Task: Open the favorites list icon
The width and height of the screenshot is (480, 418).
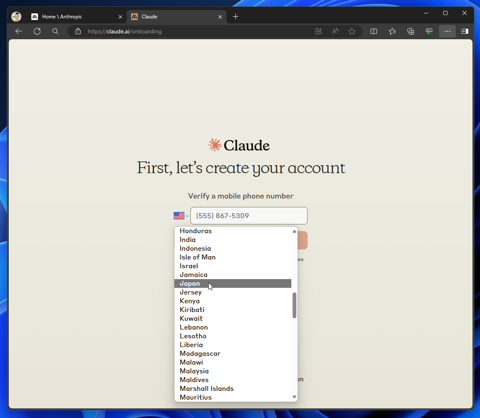Action: 392,31
